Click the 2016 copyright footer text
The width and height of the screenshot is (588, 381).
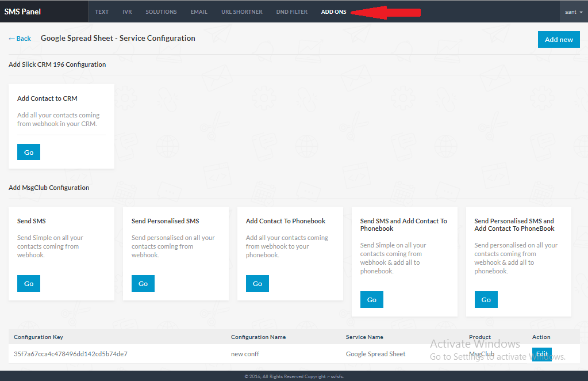click(x=294, y=376)
